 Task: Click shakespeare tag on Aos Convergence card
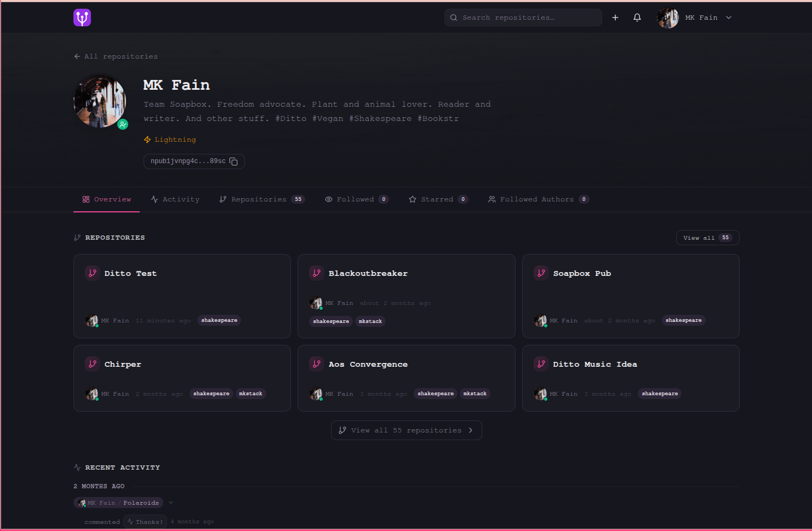coord(436,394)
